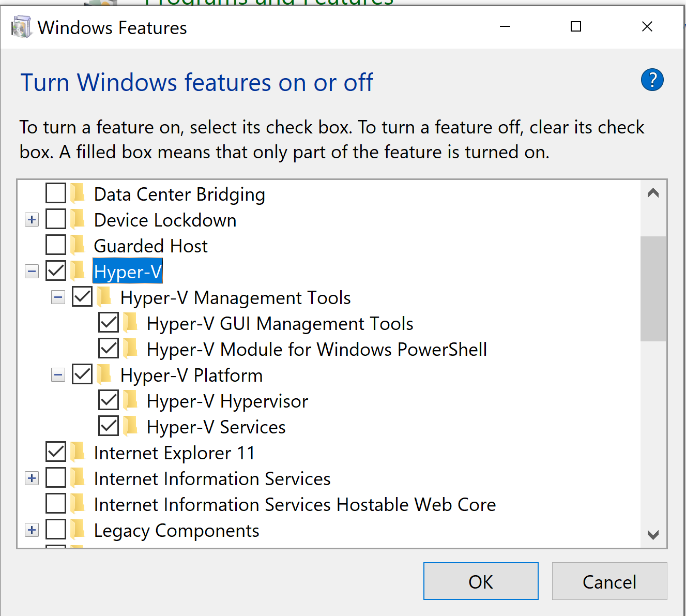Enable the Data Center Bridging checkbox
This screenshot has width=686, height=616.
point(56,193)
